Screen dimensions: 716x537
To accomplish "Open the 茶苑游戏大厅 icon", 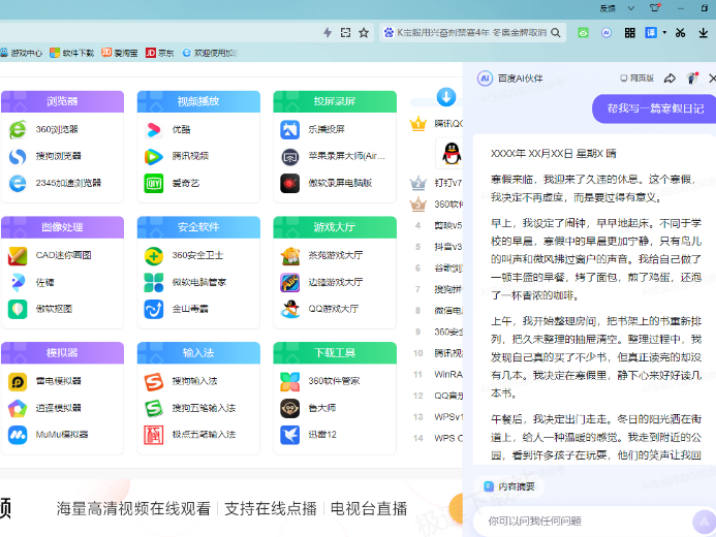I will coord(290,256).
